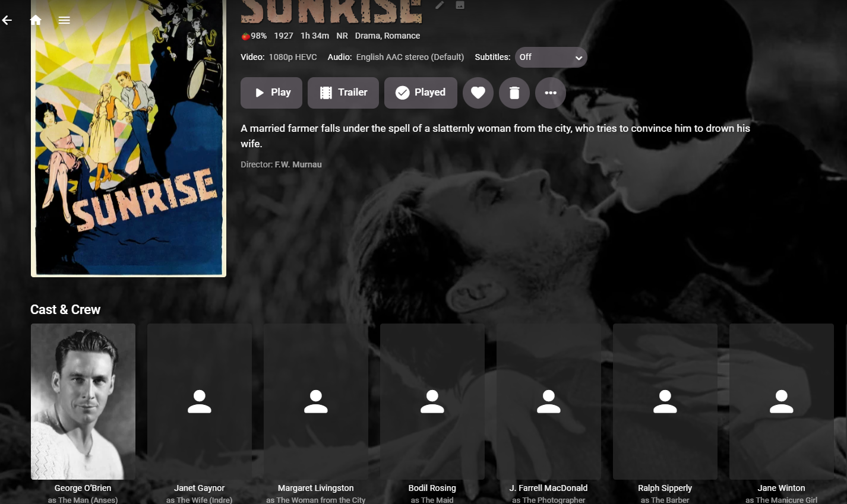Open the Home screen via house icon
Viewport: 847px width, 504px height.
click(36, 20)
